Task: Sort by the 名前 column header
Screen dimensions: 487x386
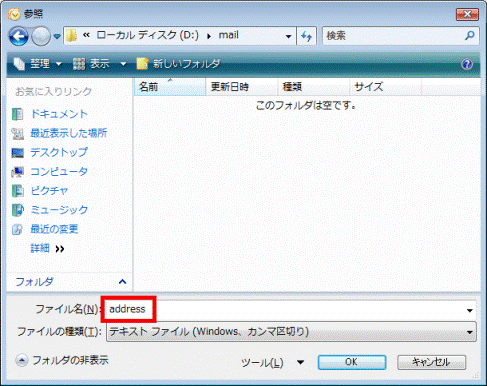Action: pyautogui.click(x=170, y=87)
